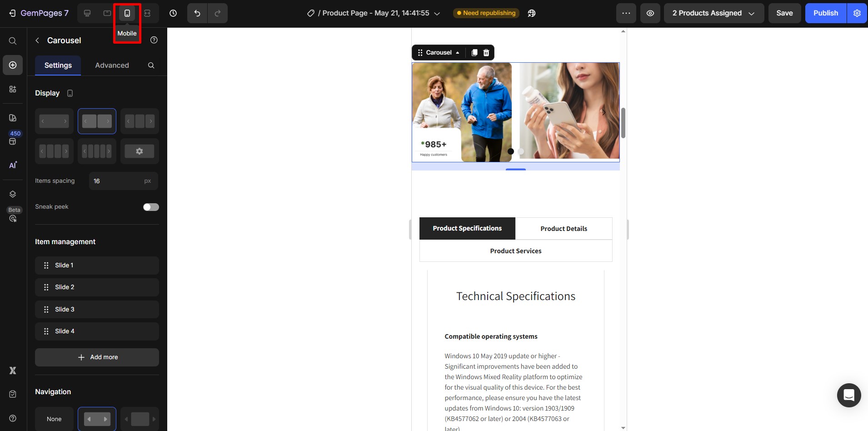Click the Items spacing input field
This screenshot has height=431, width=868.
click(123, 181)
